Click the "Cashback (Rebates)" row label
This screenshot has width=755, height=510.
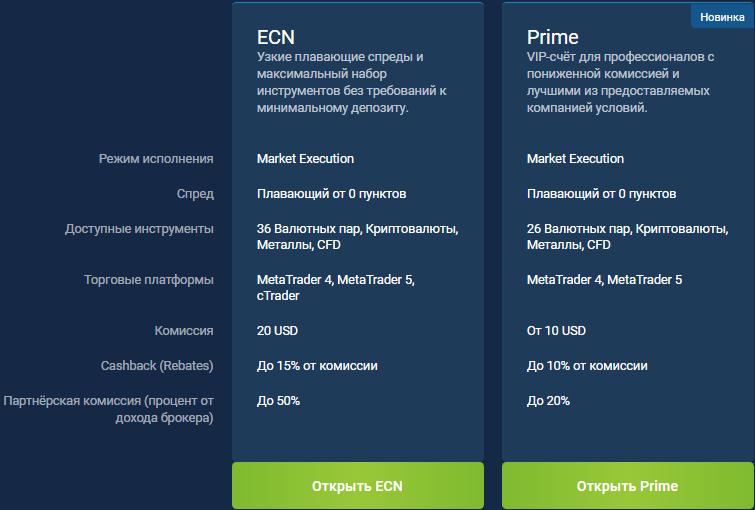pyautogui.click(x=157, y=366)
